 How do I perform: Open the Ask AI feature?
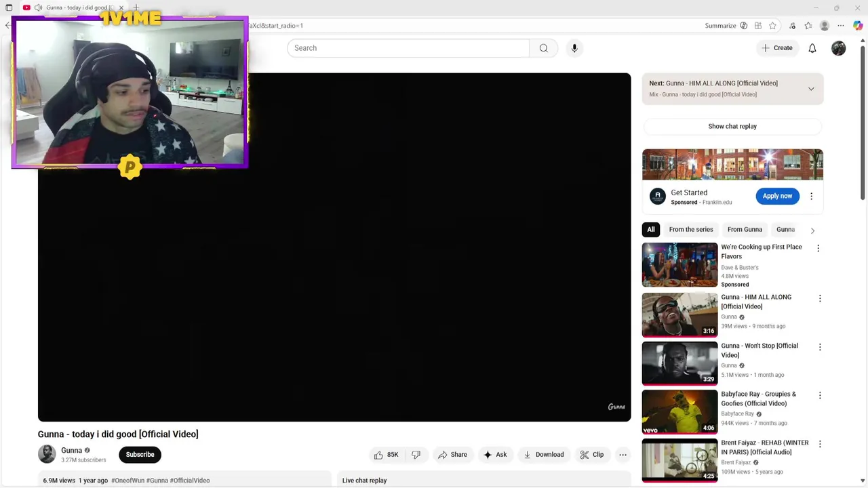pos(495,455)
